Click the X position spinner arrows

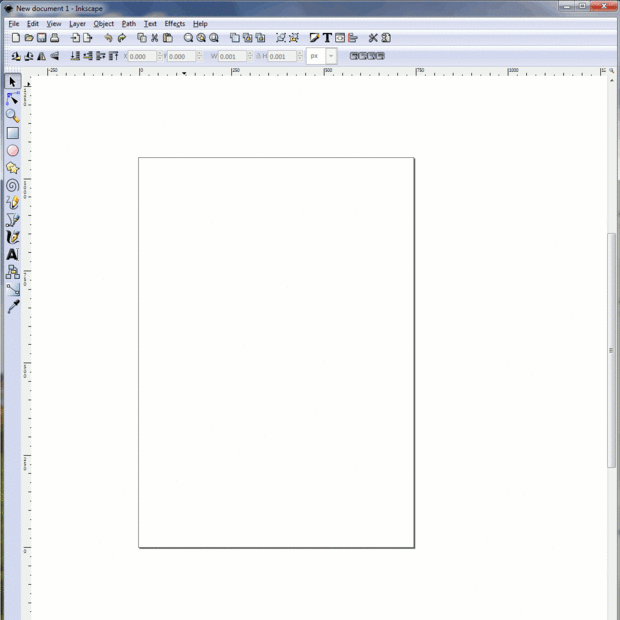160,56
